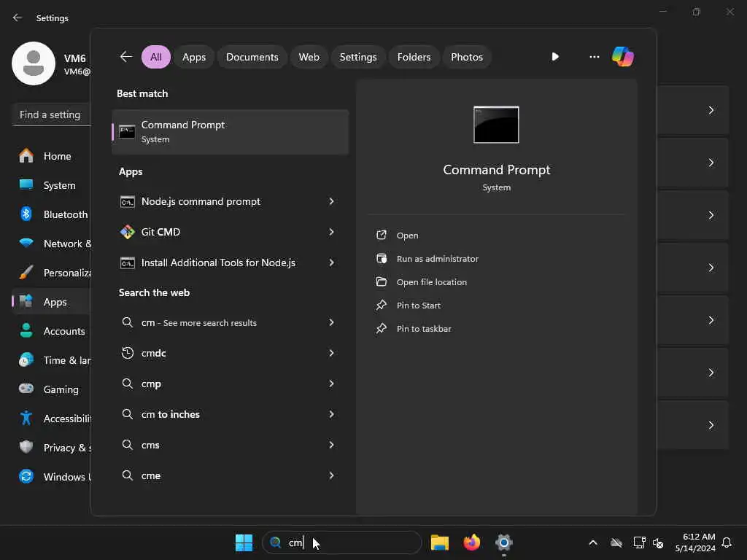Show hidden system tray icons
Screen dimensions: 747x560
[593, 542]
